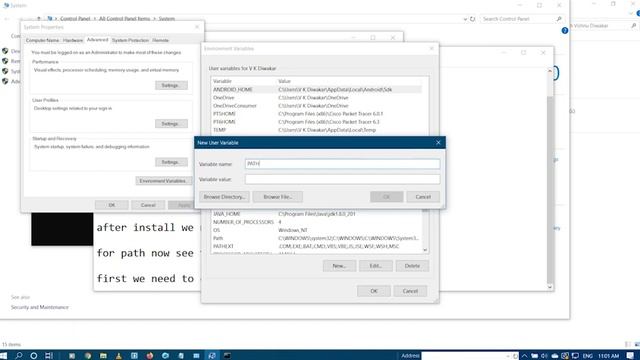
Task: Open VLC cone icon in taskbar
Action: [x=119, y=356]
